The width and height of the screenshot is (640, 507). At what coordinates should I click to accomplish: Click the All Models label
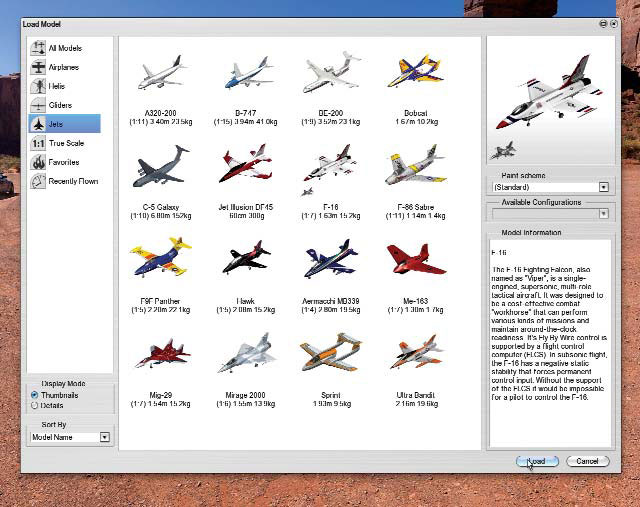65,48
